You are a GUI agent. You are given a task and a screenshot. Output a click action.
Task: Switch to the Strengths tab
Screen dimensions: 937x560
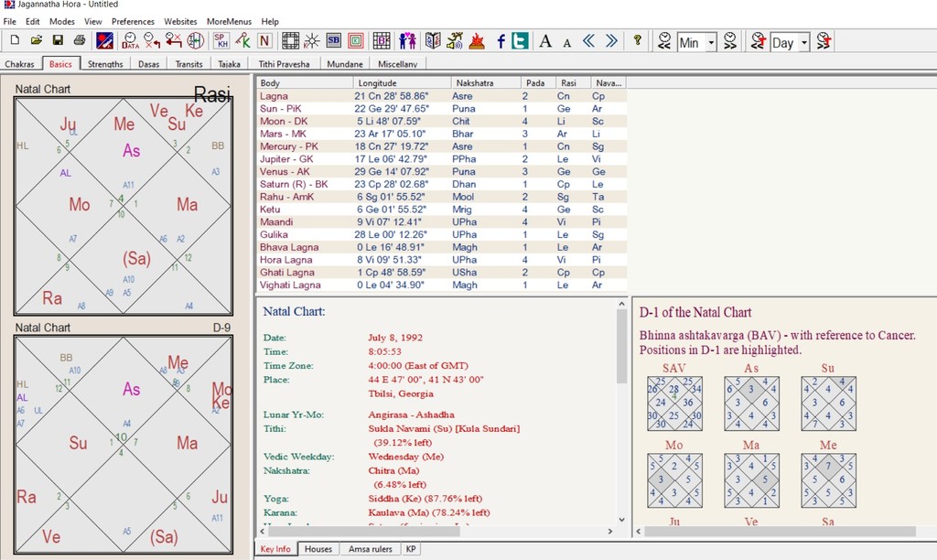click(x=105, y=63)
